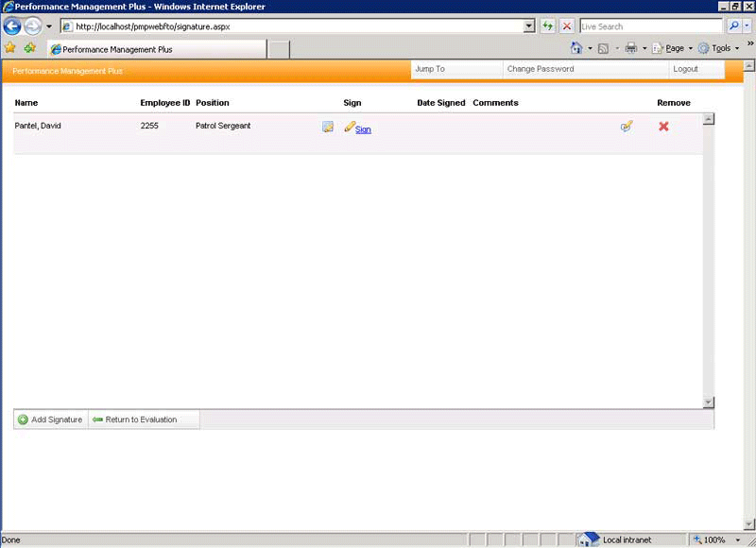Click the Add Signature button
Viewport: 756px width, 548px height.
pos(51,420)
